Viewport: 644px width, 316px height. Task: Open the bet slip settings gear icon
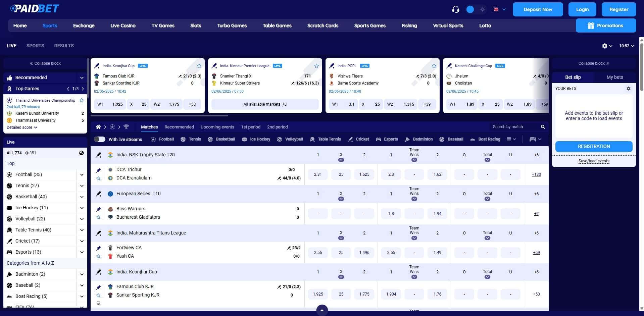629,89
